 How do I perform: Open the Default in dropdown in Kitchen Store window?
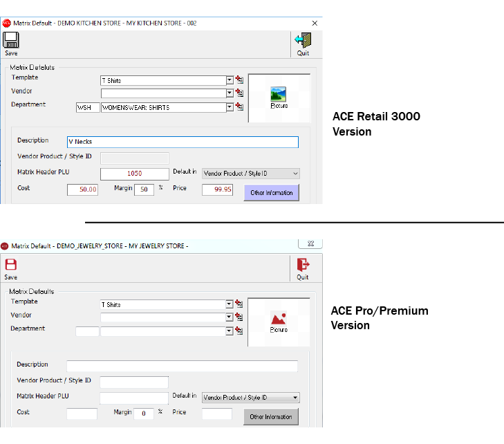coord(251,174)
